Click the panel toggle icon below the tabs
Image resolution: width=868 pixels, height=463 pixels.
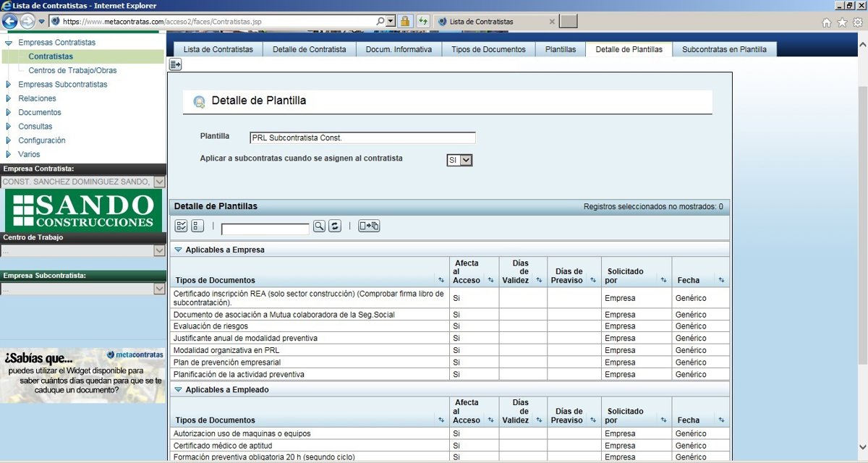click(175, 65)
